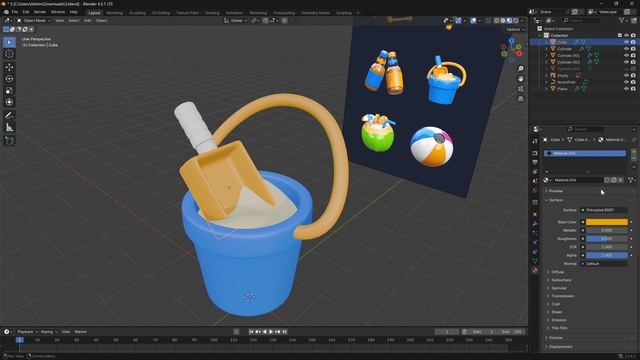The height and width of the screenshot is (360, 640).
Task: Click the Blender logo menu icon
Action: 6,12
